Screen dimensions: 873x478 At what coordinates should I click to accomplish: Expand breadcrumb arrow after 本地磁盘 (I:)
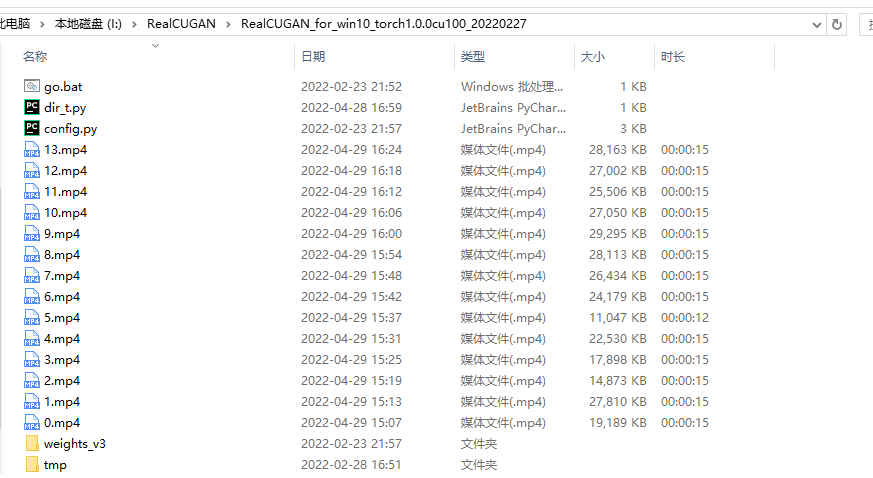134,24
